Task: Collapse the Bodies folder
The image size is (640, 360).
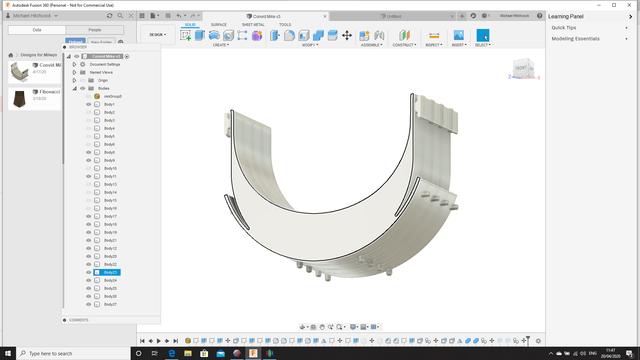Action: click(75, 89)
